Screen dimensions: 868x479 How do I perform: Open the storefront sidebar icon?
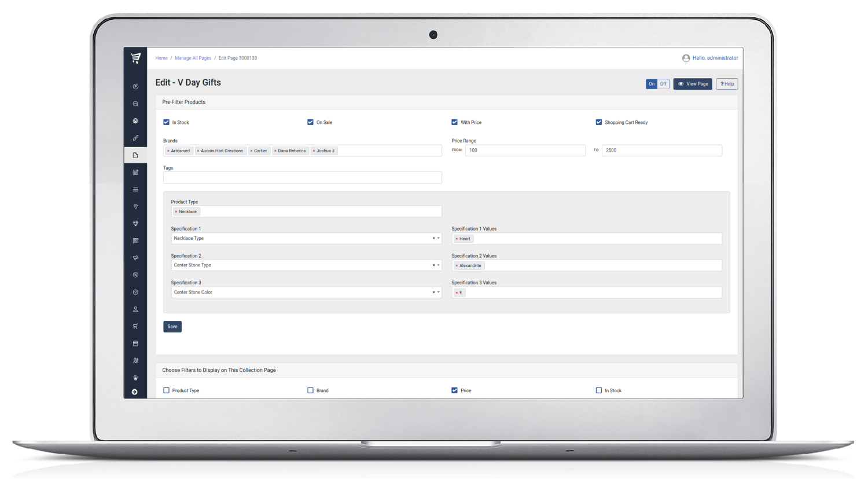click(x=135, y=343)
